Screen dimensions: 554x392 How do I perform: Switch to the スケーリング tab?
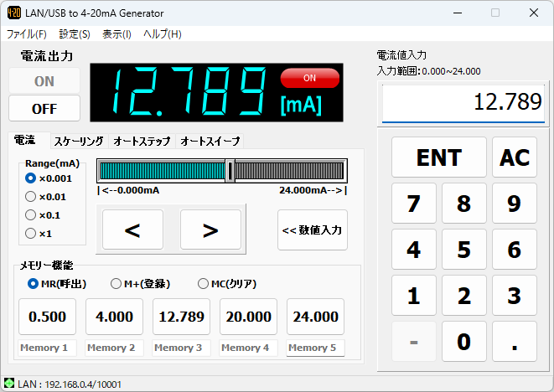pyautogui.click(x=79, y=142)
